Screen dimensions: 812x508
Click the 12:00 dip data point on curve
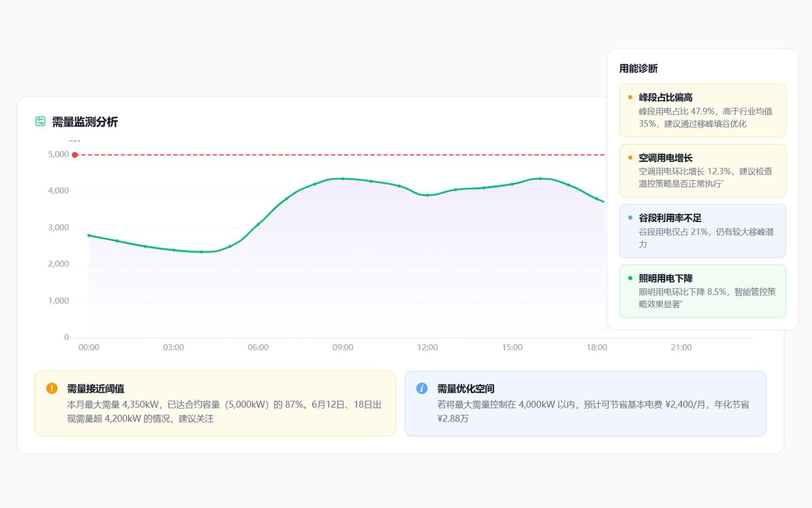427,195
